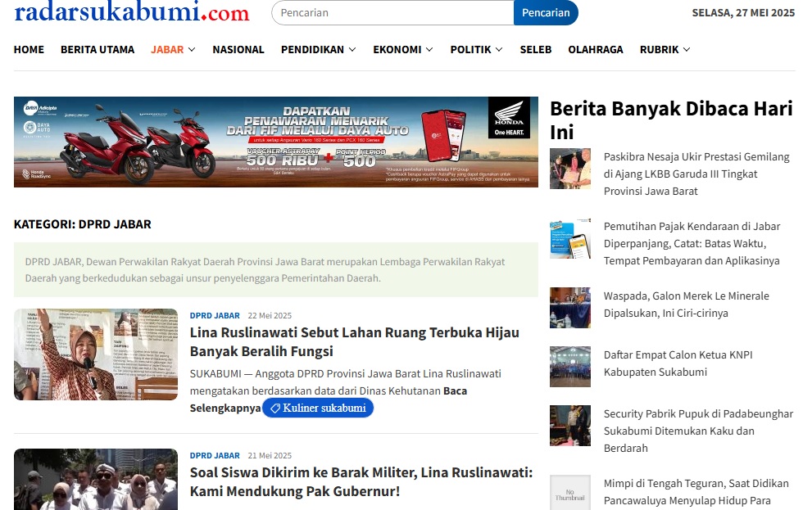Open the Honda Daya Auto banner advertisement
The width and height of the screenshot is (812, 510).
[x=276, y=142]
